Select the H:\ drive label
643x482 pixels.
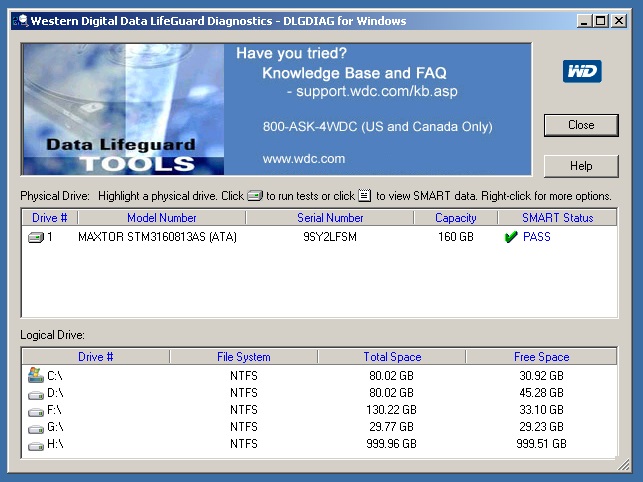tap(55, 444)
